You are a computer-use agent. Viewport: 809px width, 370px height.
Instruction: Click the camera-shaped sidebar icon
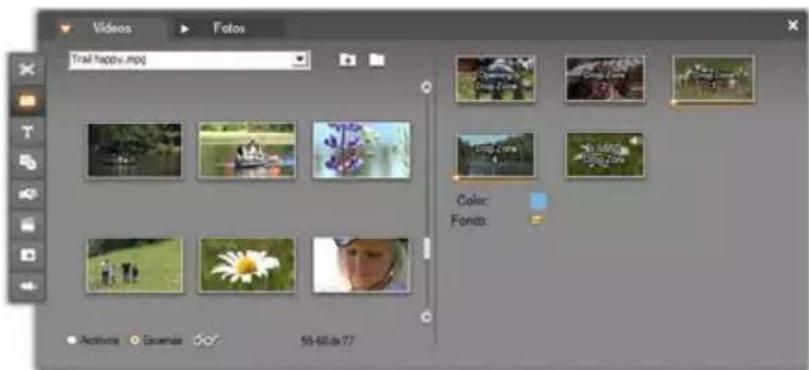(x=27, y=194)
